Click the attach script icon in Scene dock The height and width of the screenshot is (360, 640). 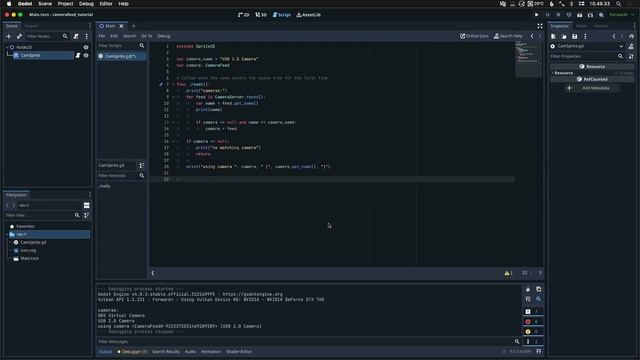coord(76,36)
